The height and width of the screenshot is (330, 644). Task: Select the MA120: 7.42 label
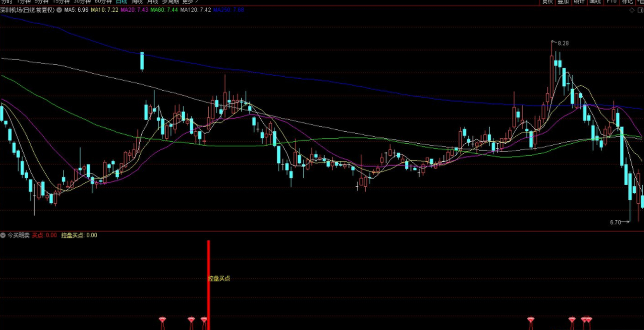[195, 10]
